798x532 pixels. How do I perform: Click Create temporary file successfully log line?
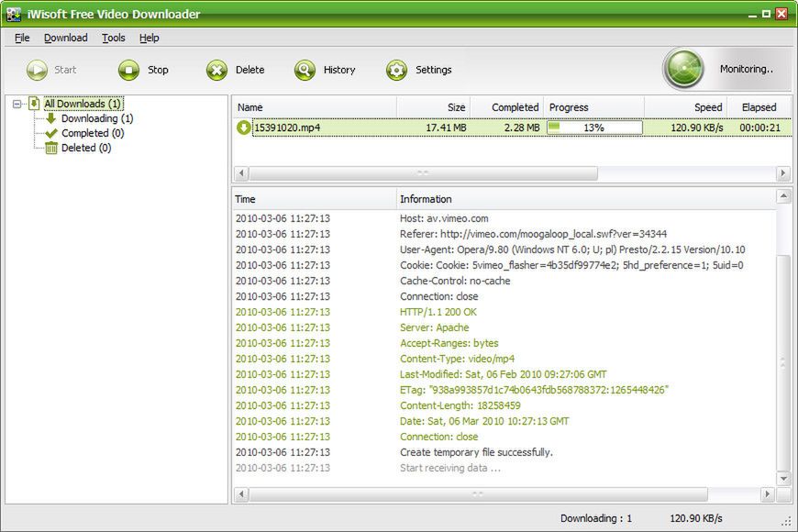476,452
